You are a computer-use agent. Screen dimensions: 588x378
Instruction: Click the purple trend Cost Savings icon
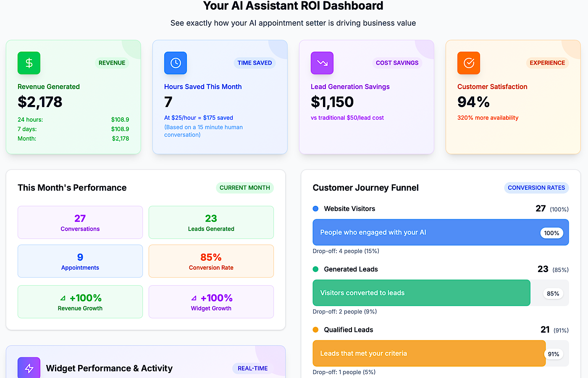pyautogui.click(x=322, y=63)
